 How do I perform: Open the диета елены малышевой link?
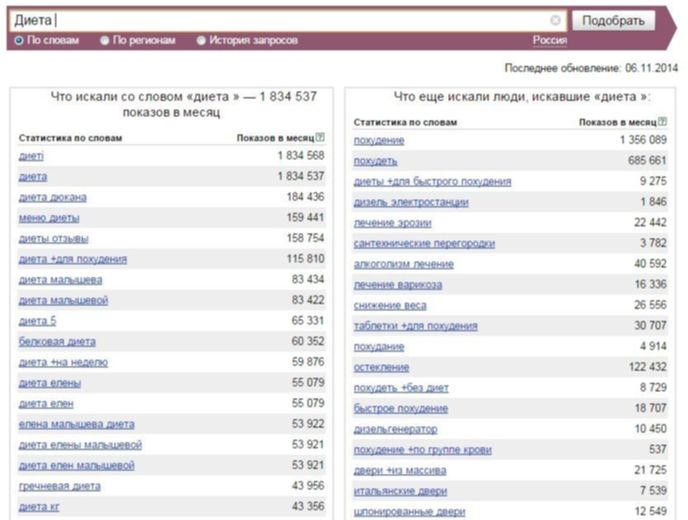point(80,445)
